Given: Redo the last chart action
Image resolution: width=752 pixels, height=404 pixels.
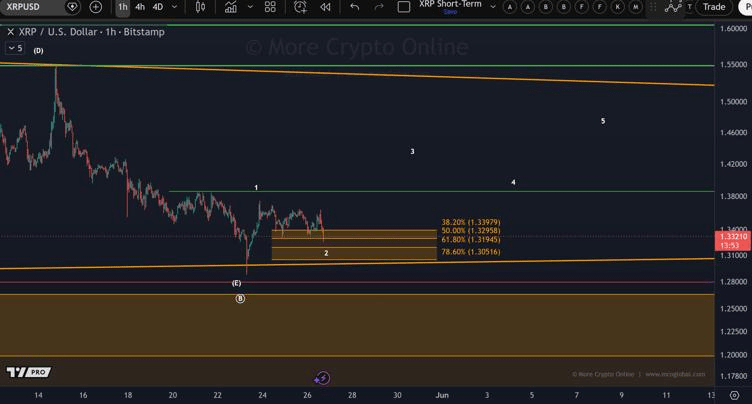Looking at the screenshot, I should (379, 7).
